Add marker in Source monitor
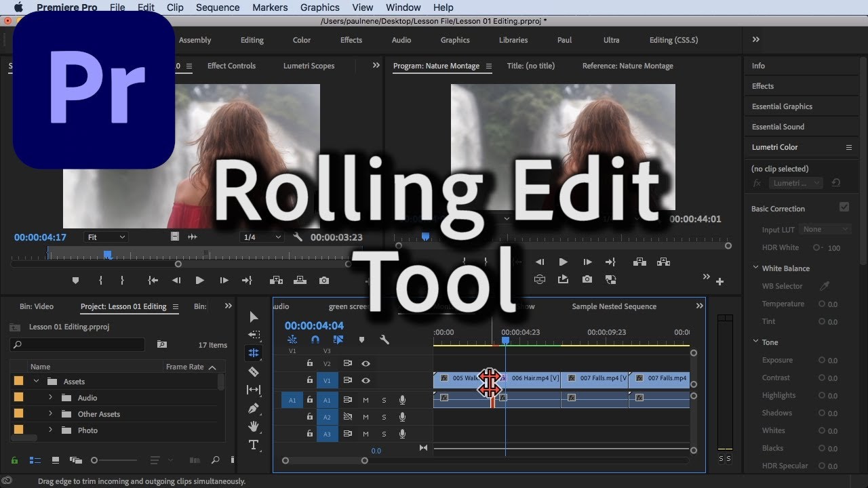Screen dimensions: 868x488 click(x=75, y=280)
